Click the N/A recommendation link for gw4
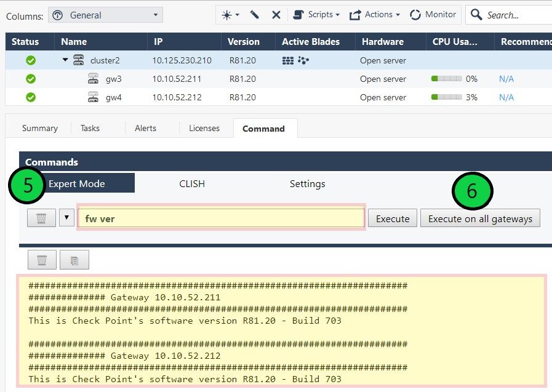Image resolution: width=552 pixels, height=392 pixels. (x=506, y=97)
